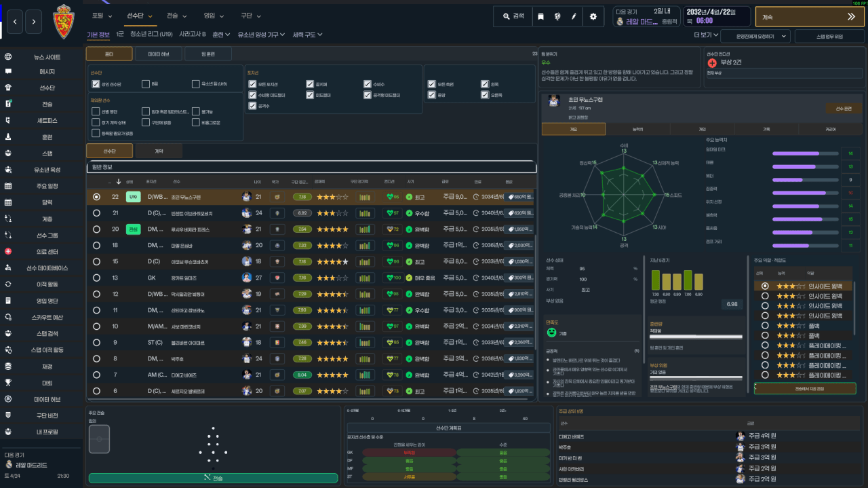The width and height of the screenshot is (868, 488).
Task: Expand the 전술 top menu dropdown
Action: coord(177,15)
